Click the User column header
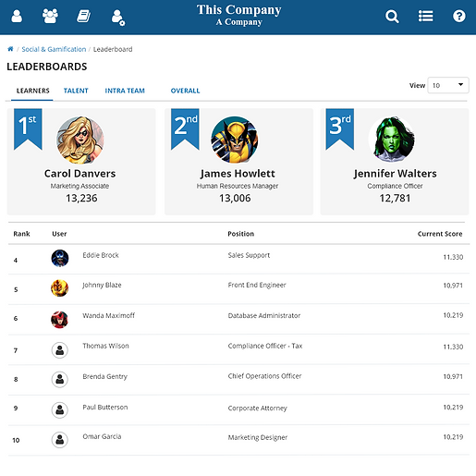Viewport: 476px width, 476px height. point(59,234)
